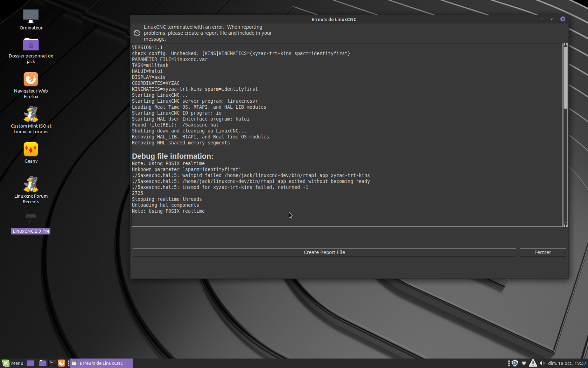Maximize the Erreurs de LinuxCNC window
The width and height of the screenshot is (588, 368).
pyautogui.click(x=552, y=19)
